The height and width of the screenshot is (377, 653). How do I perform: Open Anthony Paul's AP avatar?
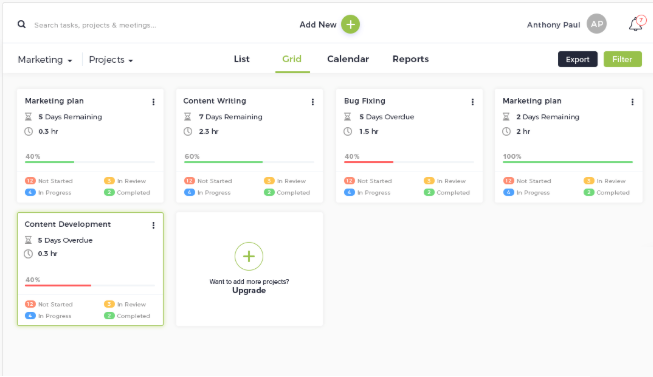pyautogui.click(x=596, y=24)
